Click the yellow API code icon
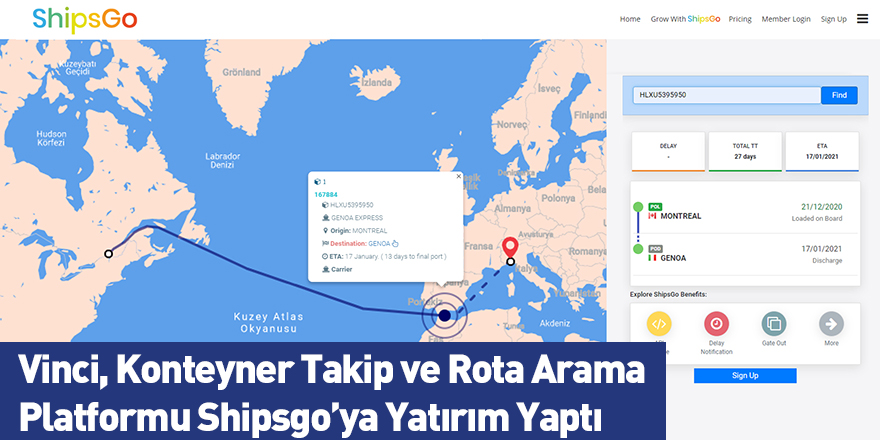 coord(659,324)
